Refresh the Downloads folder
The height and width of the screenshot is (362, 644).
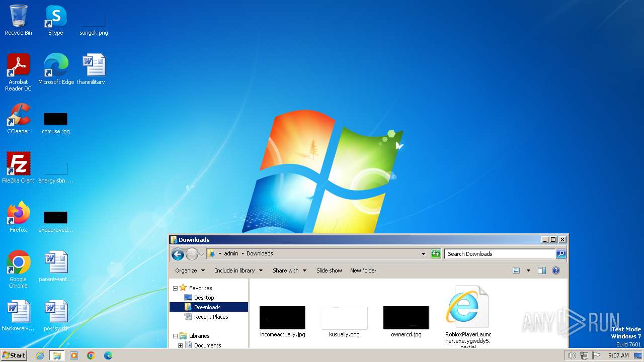point(436,254)
